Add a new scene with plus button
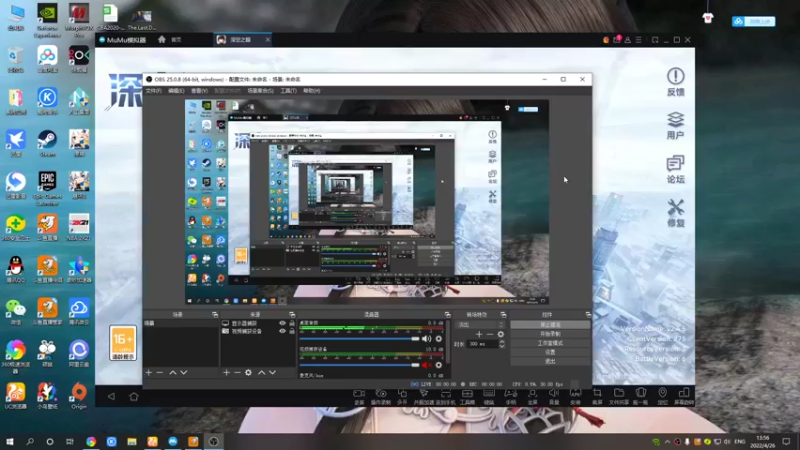This screenshot has height=450, width=800. click(148, 373)
